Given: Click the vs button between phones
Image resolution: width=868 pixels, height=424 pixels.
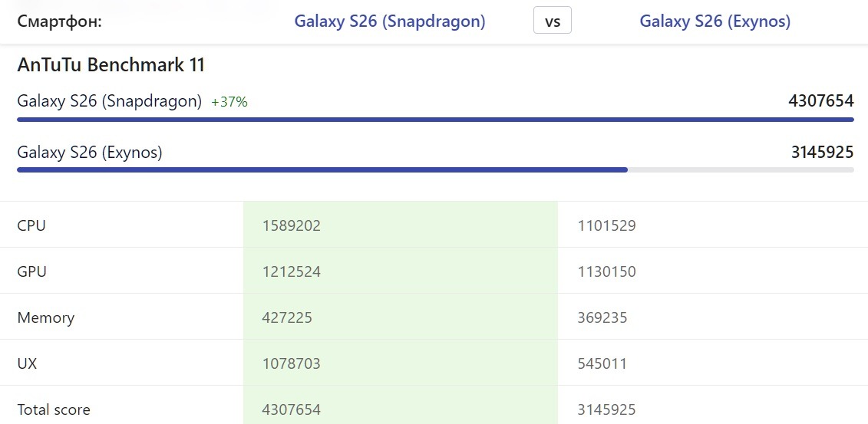Looking at the screenshot, I should [552, 21].
